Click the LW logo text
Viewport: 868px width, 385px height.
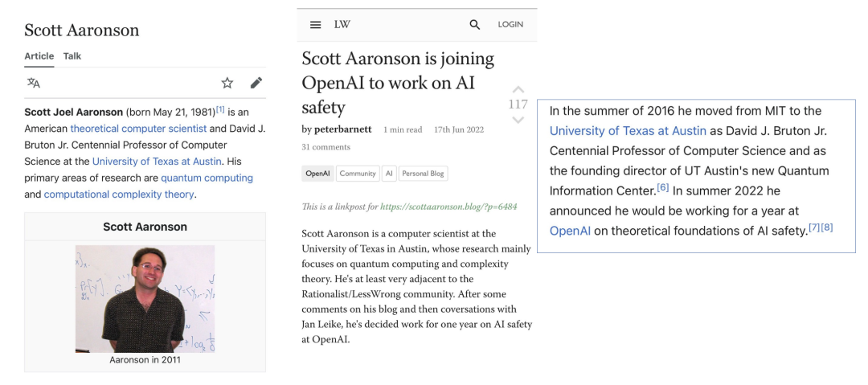[x=342, y=24]
